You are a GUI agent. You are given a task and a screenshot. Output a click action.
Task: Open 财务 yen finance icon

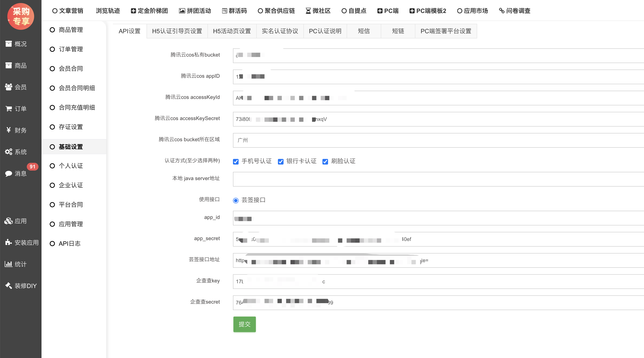8,130
